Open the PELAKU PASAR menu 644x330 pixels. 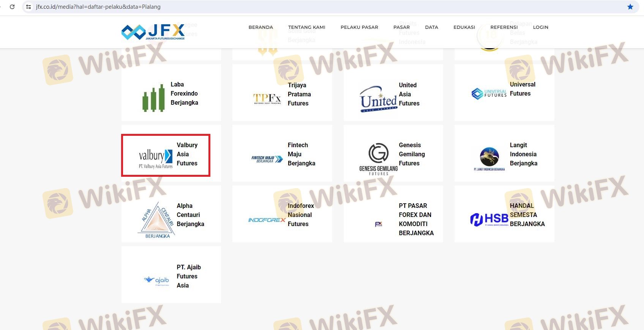click(359, 27)
